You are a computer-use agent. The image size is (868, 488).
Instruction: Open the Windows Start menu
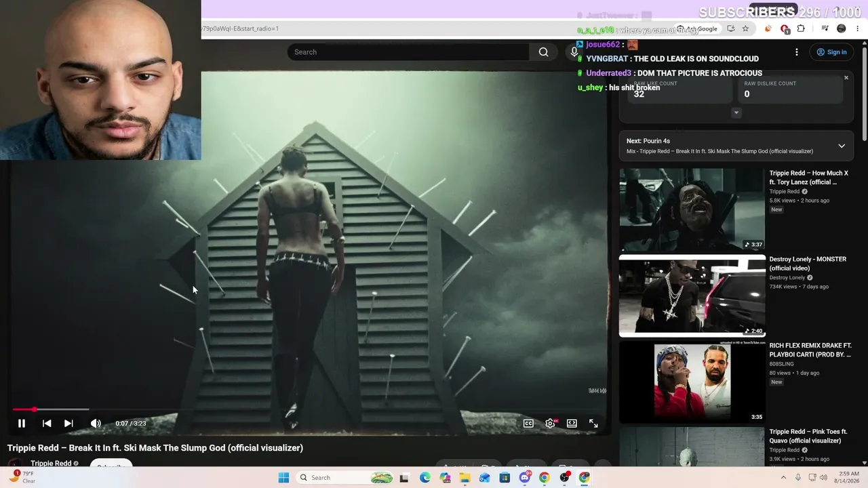[283, 478]
